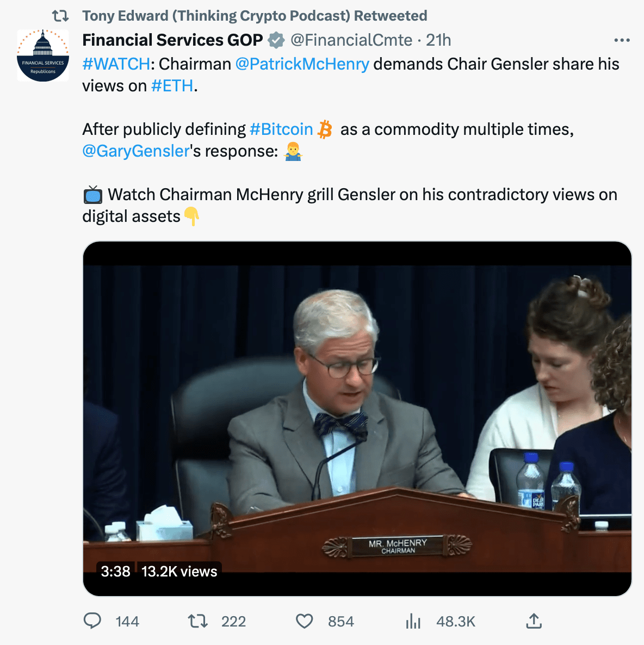Open tweet analytics bar chart icon
The width and height of the screenshot is (644, 645).
point(413,621)
